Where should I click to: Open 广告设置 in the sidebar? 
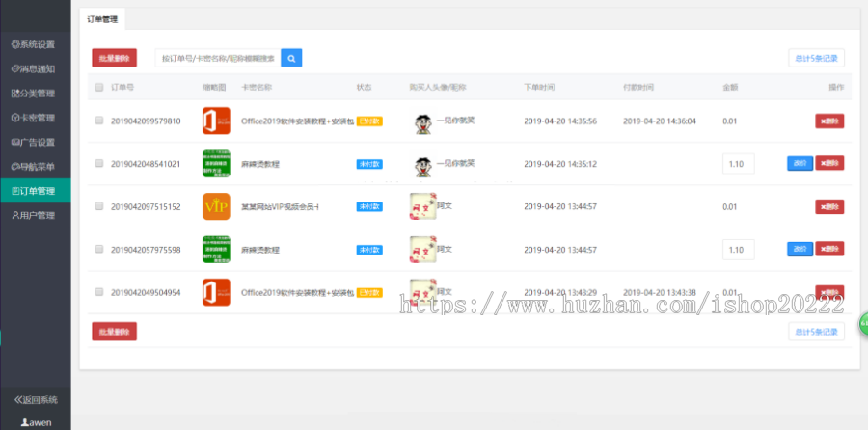point(36,143)
